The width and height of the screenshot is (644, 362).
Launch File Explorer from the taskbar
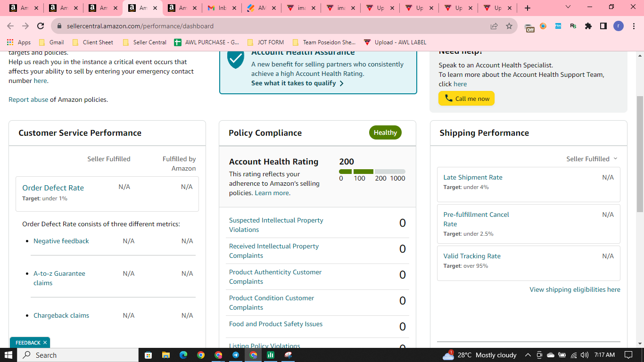pyautogui.click(x=165, y=355)
